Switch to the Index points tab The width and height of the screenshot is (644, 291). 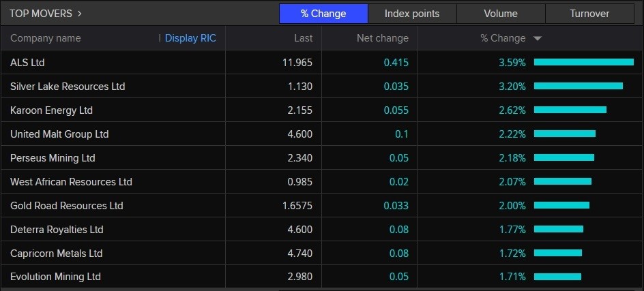pos(412,14)
